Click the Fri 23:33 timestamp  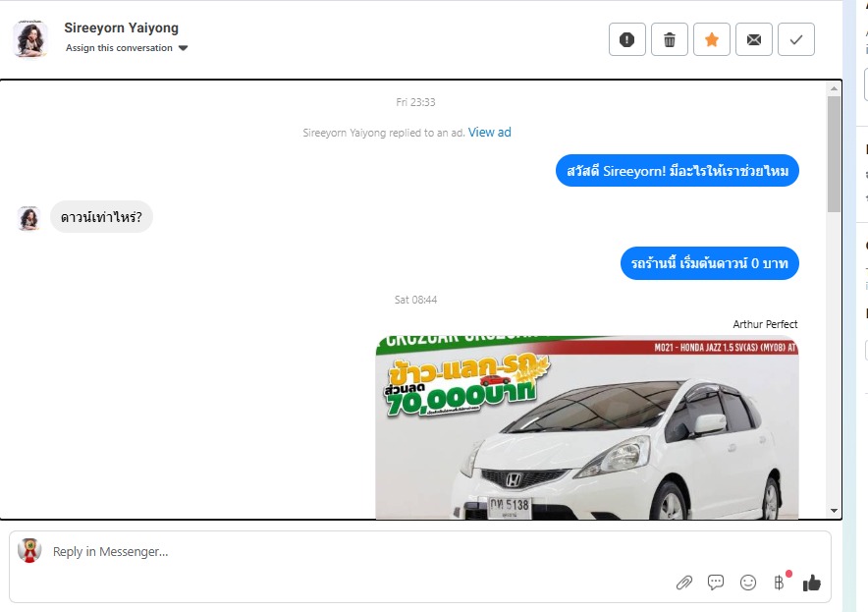(415, 102)
